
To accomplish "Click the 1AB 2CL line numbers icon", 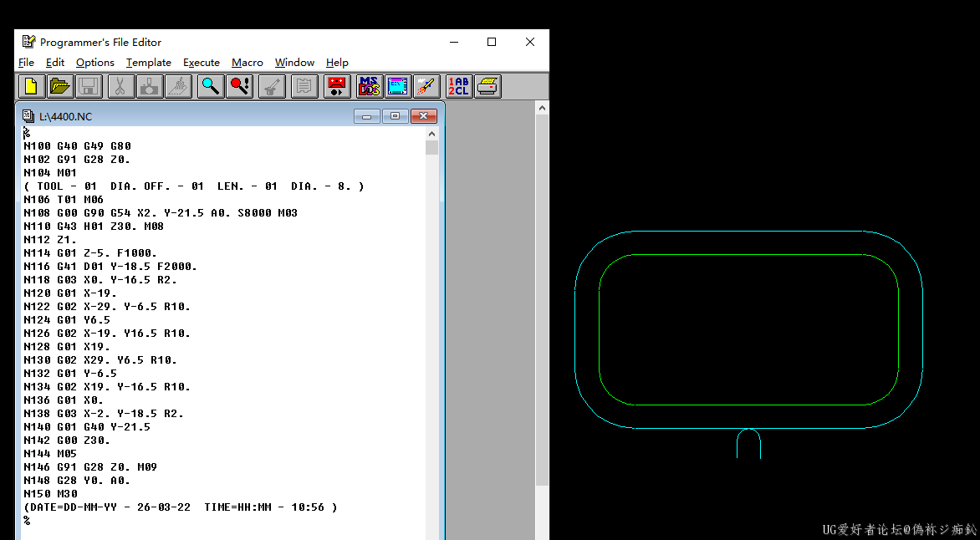I will click(x=458, y=86).
